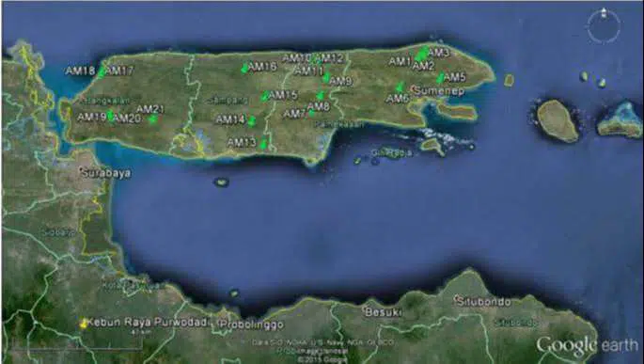Click the yellow Kebun Raya Purwodadi pin
This screenshot has height=364, width=644.
click(84, 324)
